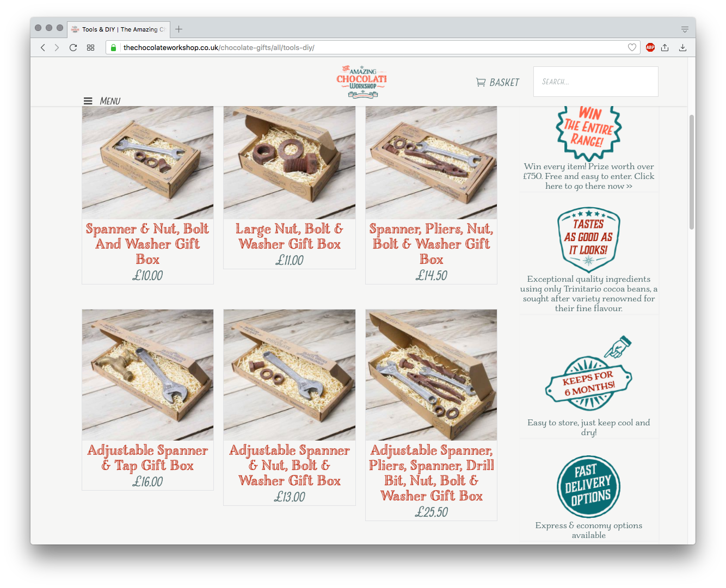Open the BASKET link

(497, 82)
